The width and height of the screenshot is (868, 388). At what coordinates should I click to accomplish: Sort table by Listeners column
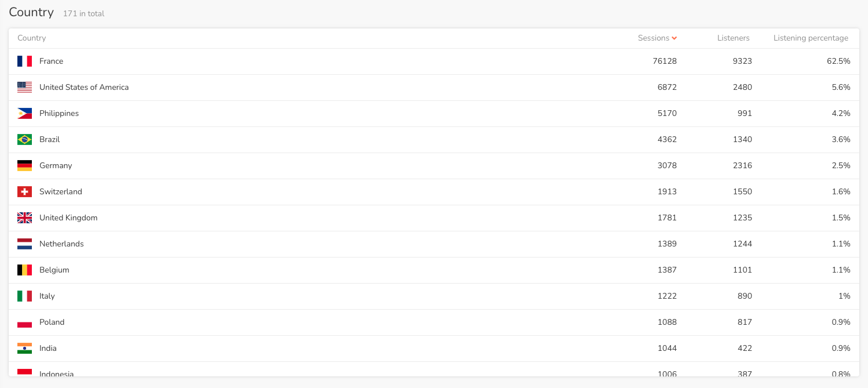point(733,38)
